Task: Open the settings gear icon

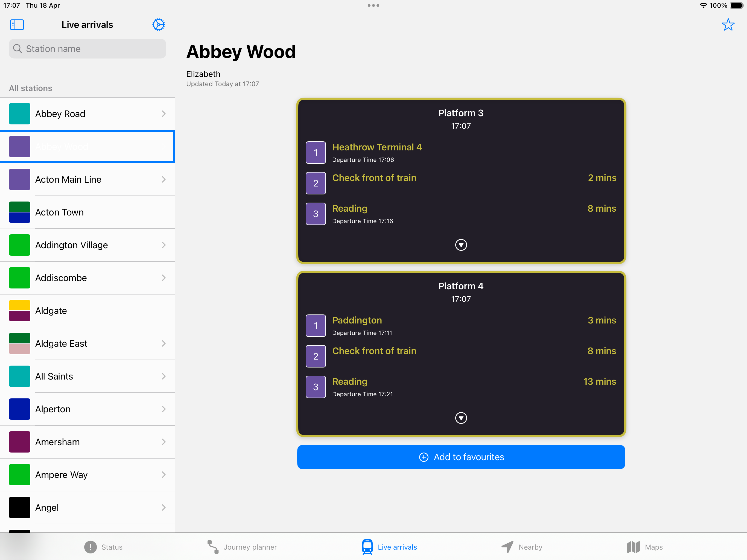Action: coord(158,25)
